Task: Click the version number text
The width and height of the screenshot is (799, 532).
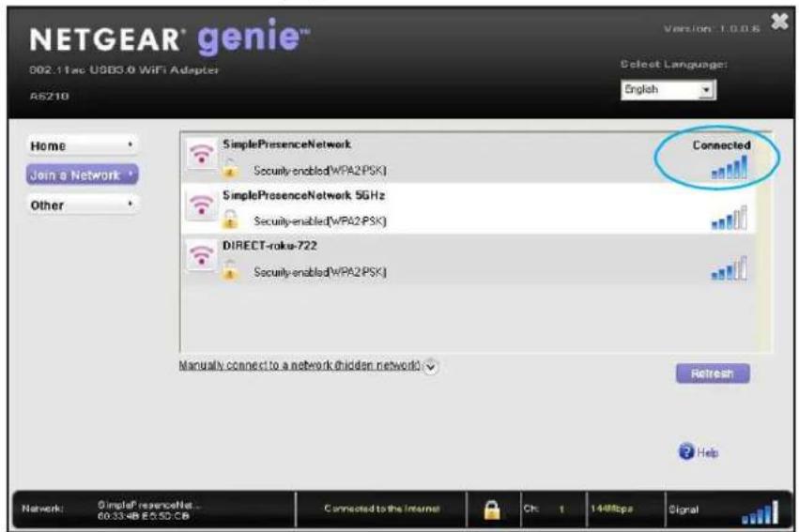Action: (712, 28)
